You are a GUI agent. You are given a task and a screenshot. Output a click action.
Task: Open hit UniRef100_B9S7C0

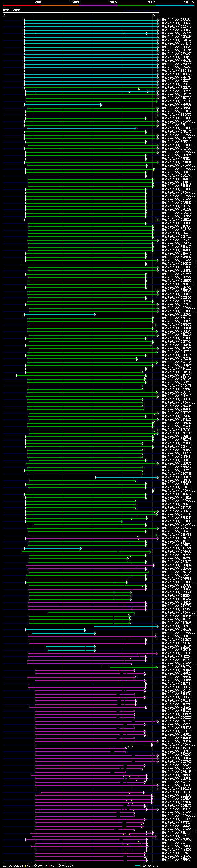point(177,33)
